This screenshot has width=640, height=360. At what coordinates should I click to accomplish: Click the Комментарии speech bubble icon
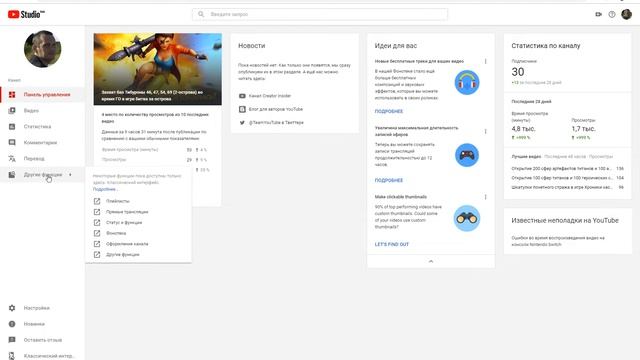tap(12, 142)
